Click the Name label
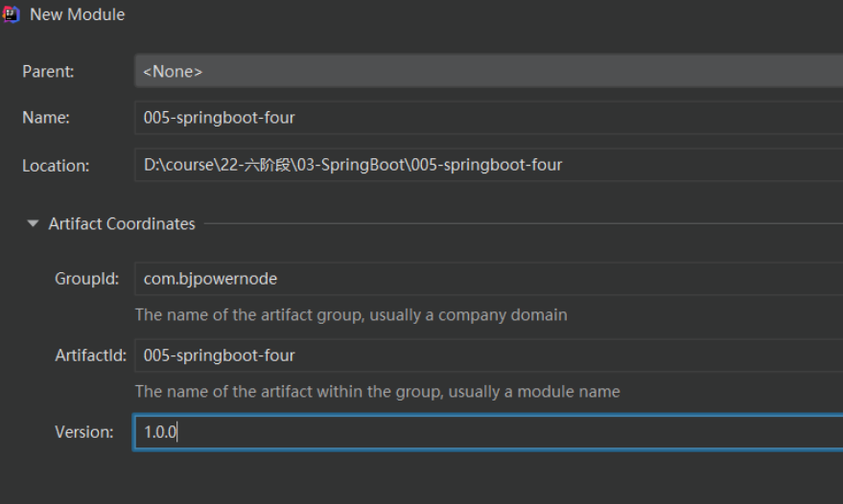 pos(46,118)
